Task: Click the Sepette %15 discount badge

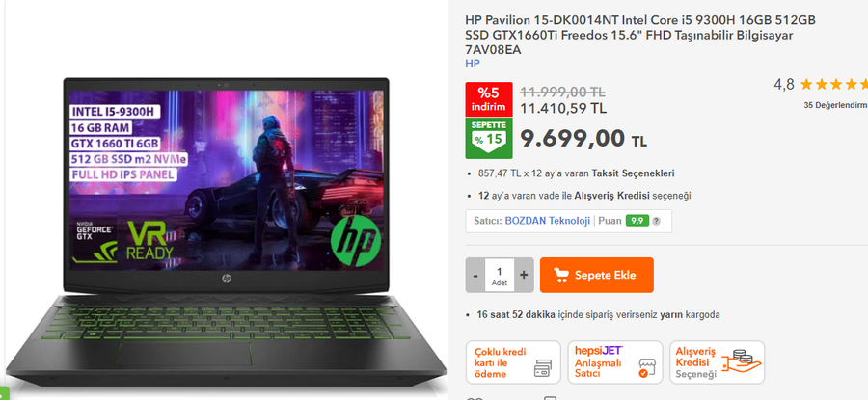Action: click(x=489, y=138)
